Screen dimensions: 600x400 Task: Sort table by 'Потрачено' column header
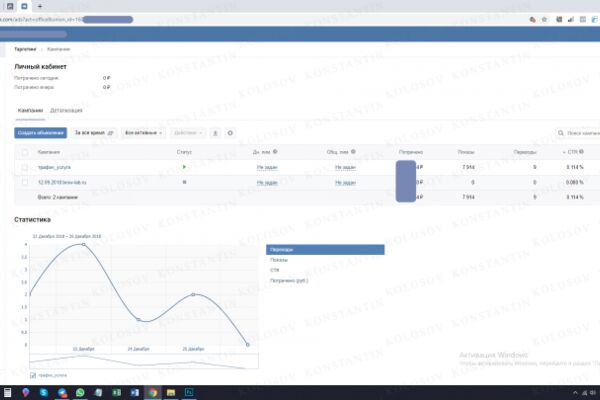coord(411,152)
